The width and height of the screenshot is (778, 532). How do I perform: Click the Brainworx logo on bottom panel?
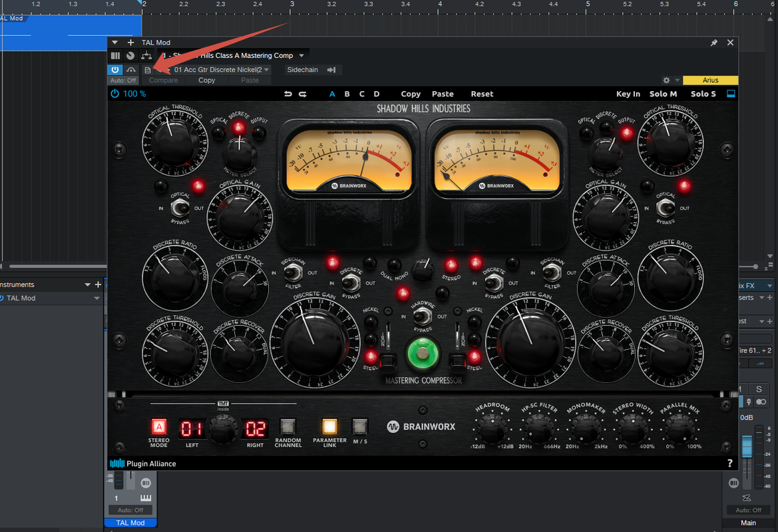click(x=421, y=426)
